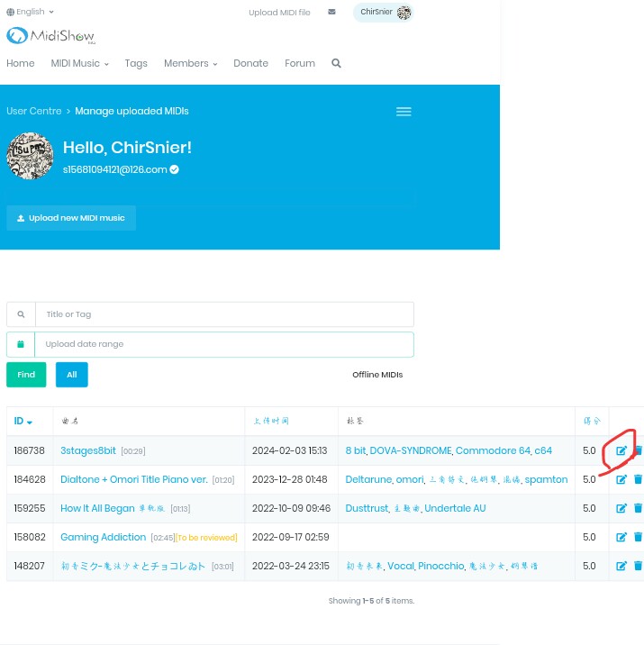This screenshot has height=645, width=644.
Task: Open the 3stages8bit MIDI title
Action: pyautogui.click(x=88, y=450)
